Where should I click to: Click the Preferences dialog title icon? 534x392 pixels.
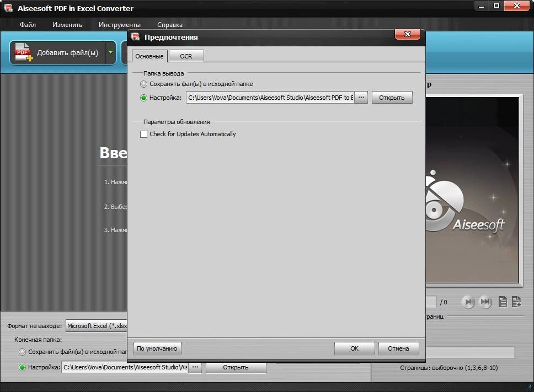(x=136, y=37)
